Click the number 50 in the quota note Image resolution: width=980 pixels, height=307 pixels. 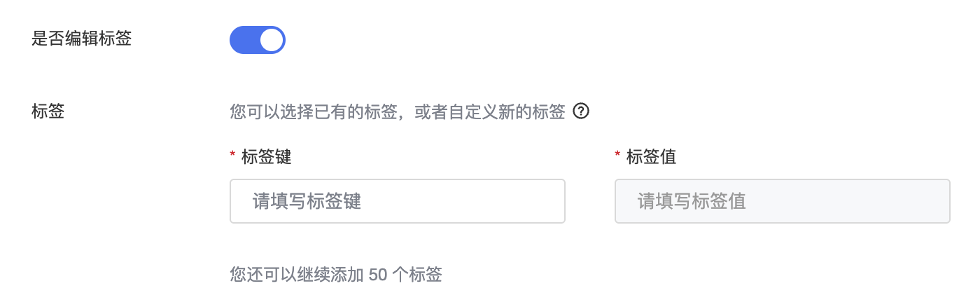click(x=378, y=275)
